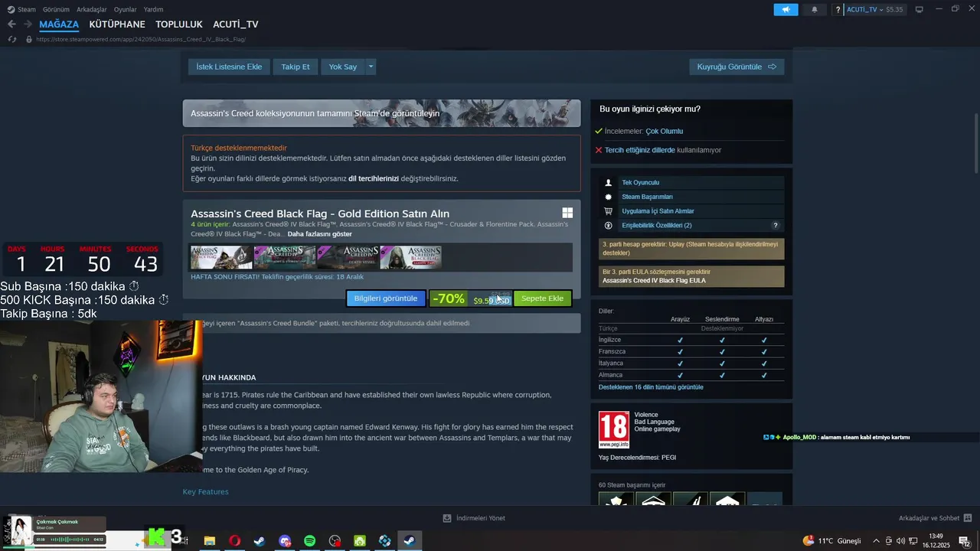Viewport: 980px width, 551px height.
Task: Click the Tek Oyunculu person icon
Action: tap(609, 183)
